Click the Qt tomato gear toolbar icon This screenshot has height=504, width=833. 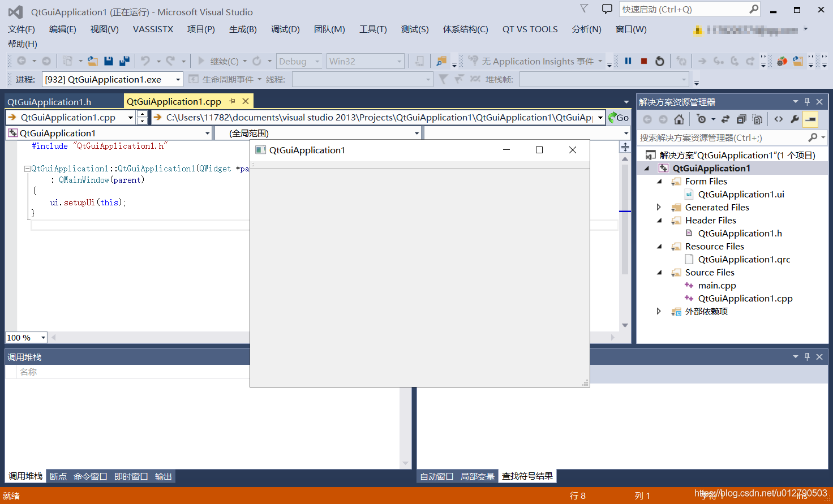782,61
